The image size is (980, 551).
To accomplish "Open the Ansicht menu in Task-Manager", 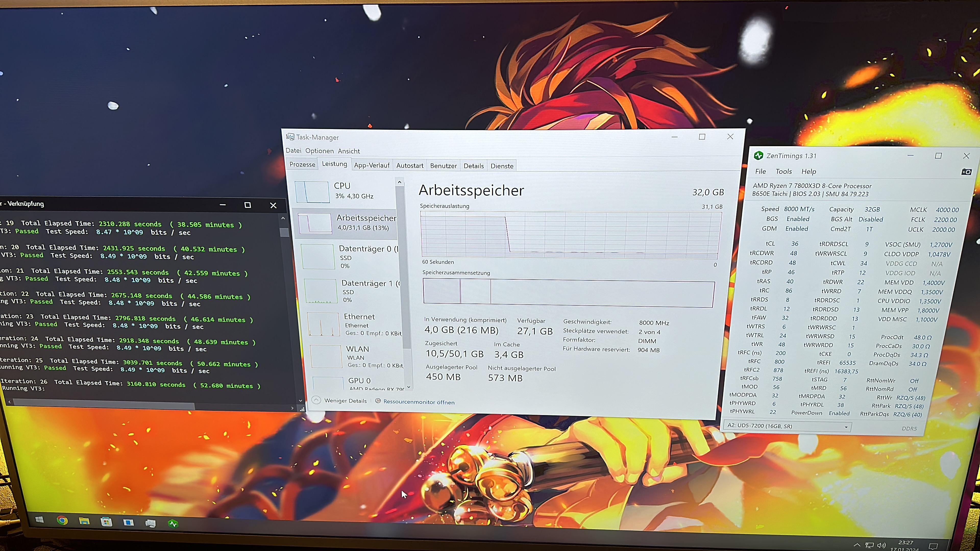I will [x=349, y=151].
